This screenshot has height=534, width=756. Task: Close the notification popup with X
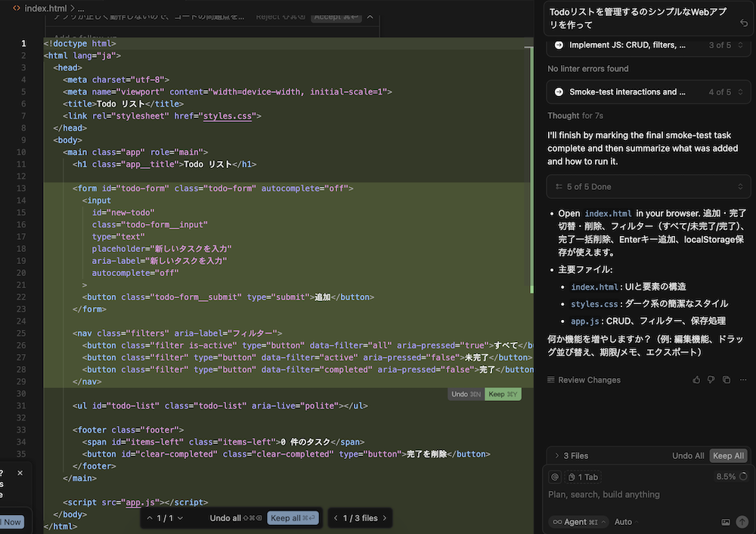click(x=20, y=473)
